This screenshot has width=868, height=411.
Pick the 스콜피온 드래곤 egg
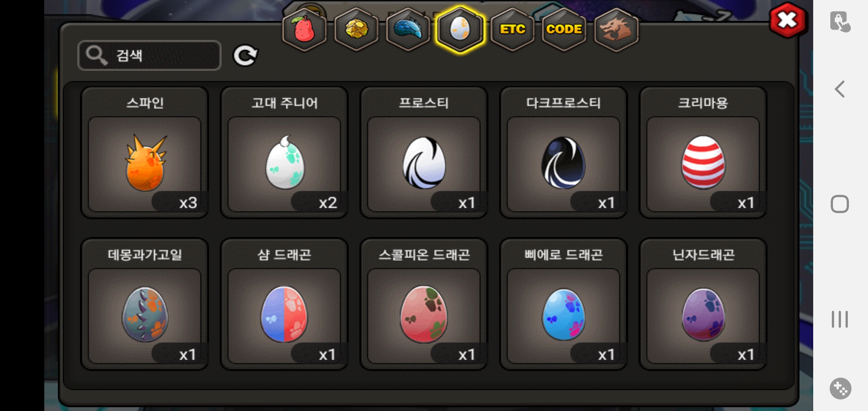click(424, 304)
